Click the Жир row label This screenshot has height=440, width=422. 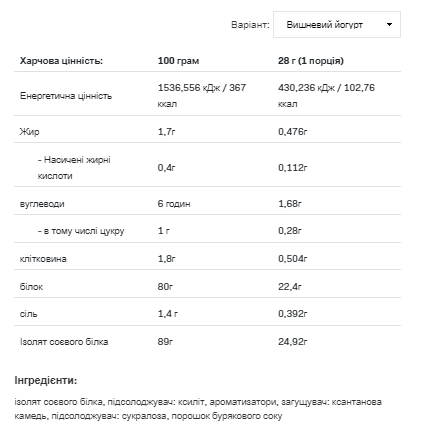point(30,132)
